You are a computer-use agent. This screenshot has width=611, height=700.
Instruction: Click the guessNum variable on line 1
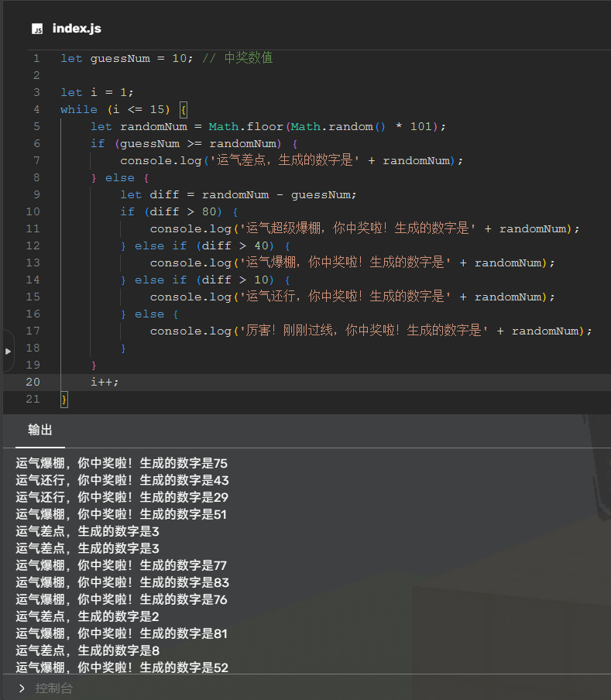(122, 58)
